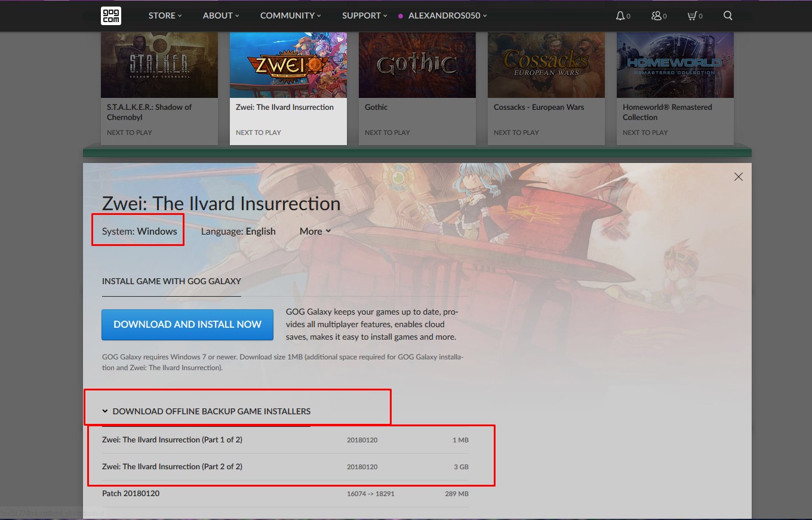The image size is (812, 520).
Task: Click the 16074 -> 18291 patch version text
Action: click(x=371, y=494)
